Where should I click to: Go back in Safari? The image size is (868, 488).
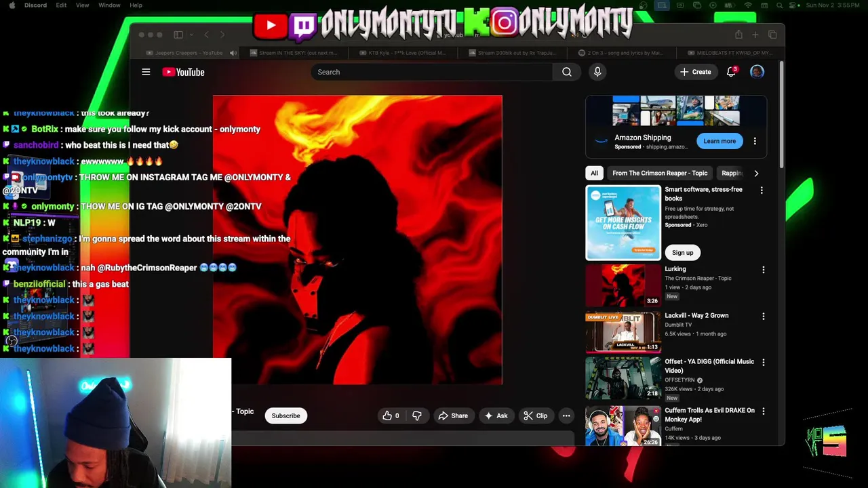(x=207, y=35)
